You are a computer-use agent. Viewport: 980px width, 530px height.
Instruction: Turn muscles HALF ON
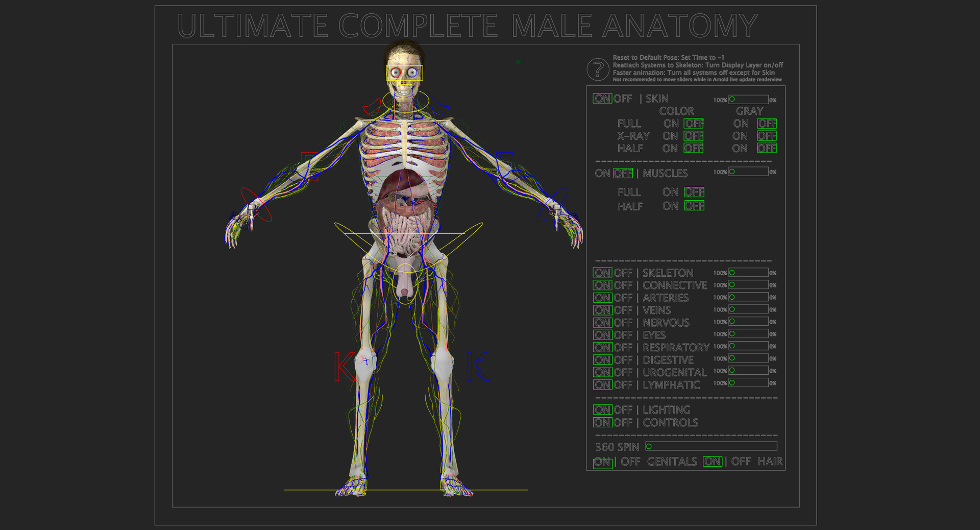point(671,206)
